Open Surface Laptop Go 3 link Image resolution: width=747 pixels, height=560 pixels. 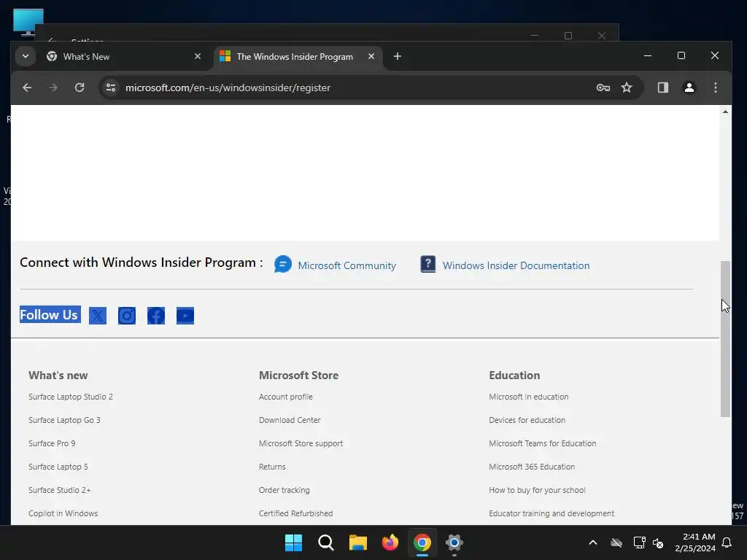point(64,420)
